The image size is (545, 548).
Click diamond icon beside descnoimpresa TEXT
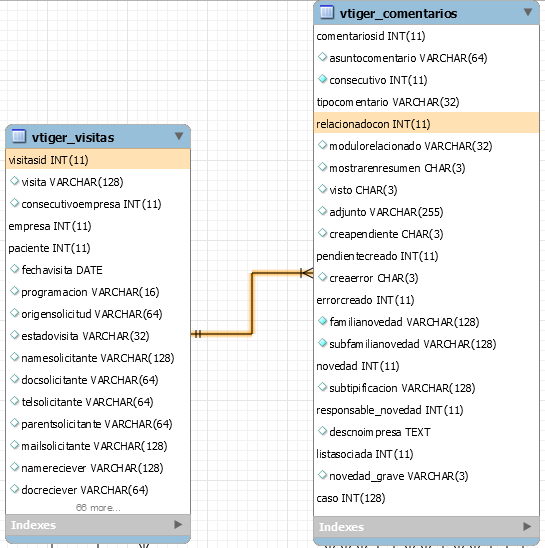[x=322, y=431]
